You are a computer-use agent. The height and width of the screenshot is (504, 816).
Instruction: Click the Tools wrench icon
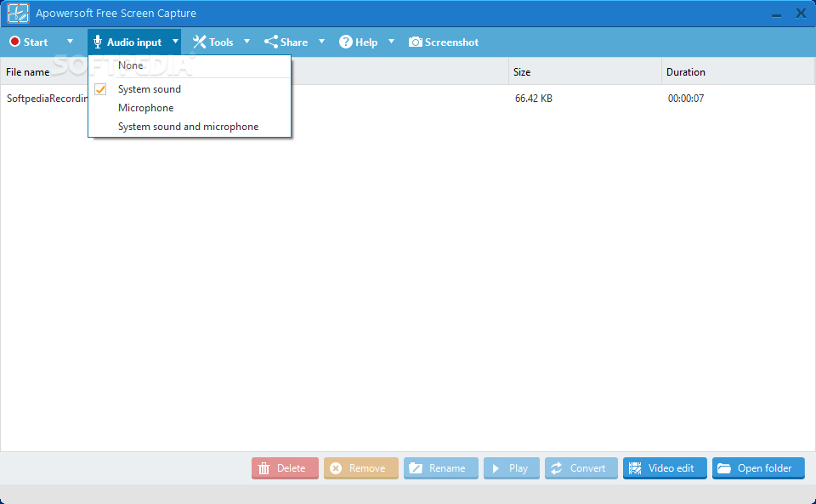click(x=199, y=42)
